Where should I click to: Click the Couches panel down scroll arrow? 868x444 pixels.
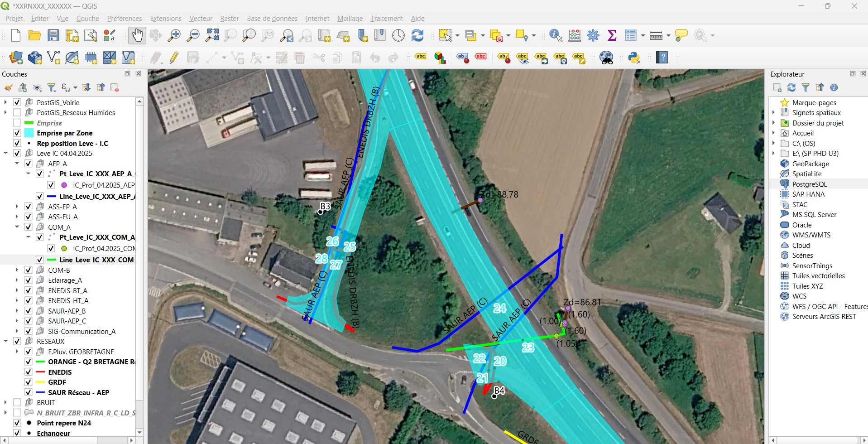click(x=140, y=432)
